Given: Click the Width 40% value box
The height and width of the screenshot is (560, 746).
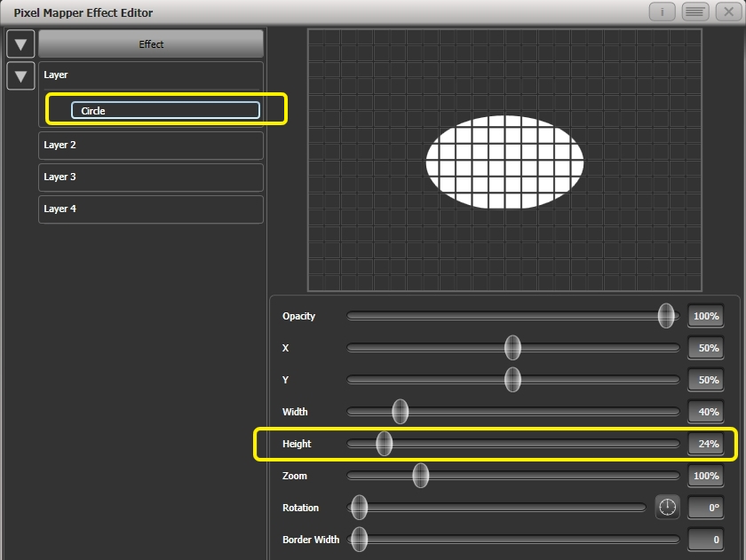Looking at the screenshot, I should click(704, 412).
